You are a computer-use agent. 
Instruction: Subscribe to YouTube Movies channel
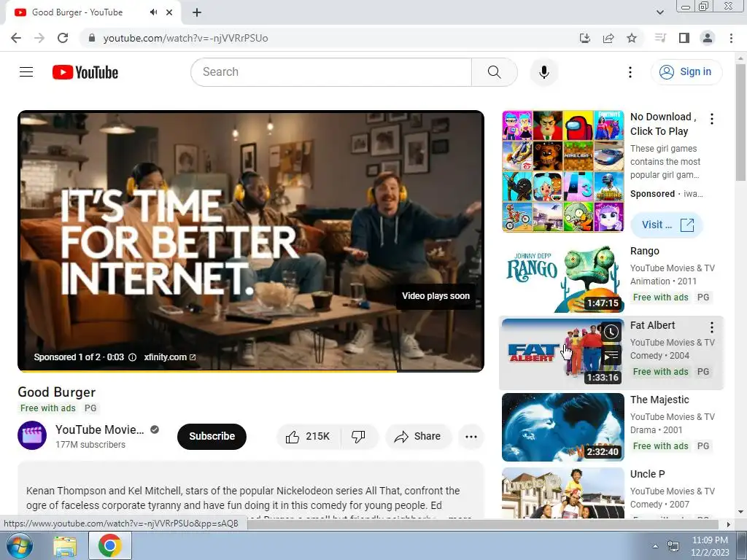[212, 436]
